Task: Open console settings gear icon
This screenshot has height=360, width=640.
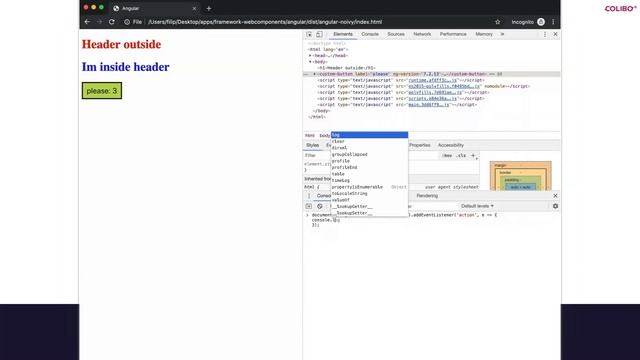Action: [x=555, y=206]
